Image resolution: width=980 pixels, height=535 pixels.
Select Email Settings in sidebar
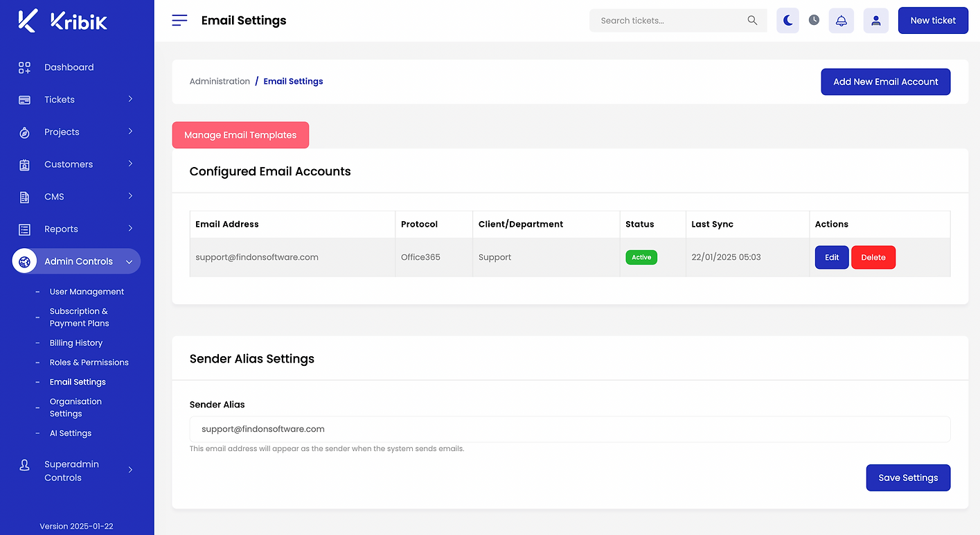[78, 382]
